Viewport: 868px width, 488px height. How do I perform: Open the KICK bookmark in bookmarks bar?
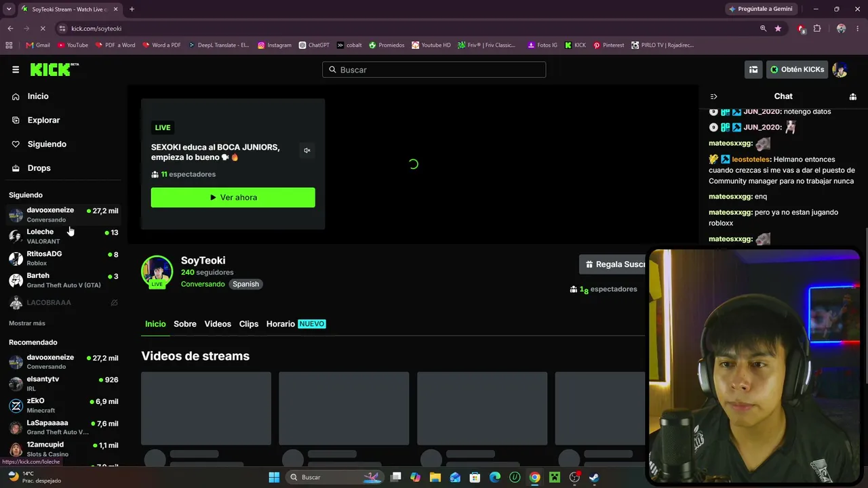tap(575, 45)
